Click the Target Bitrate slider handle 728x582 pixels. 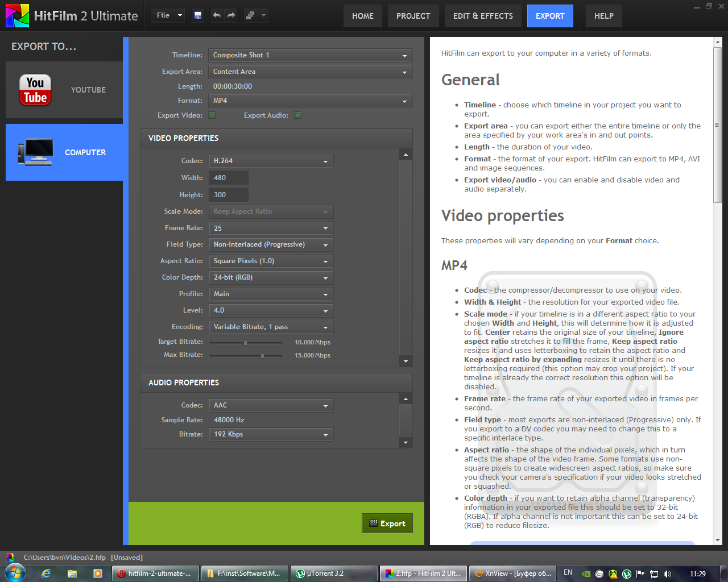[245, 342]
